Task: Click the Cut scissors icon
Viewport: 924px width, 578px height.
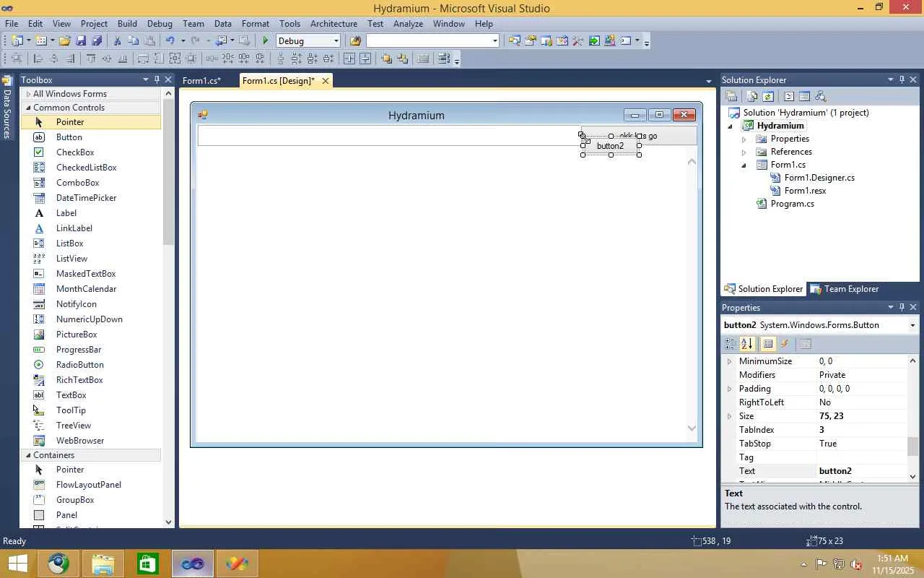Action: pyautogui.click(x=117, y=41)
